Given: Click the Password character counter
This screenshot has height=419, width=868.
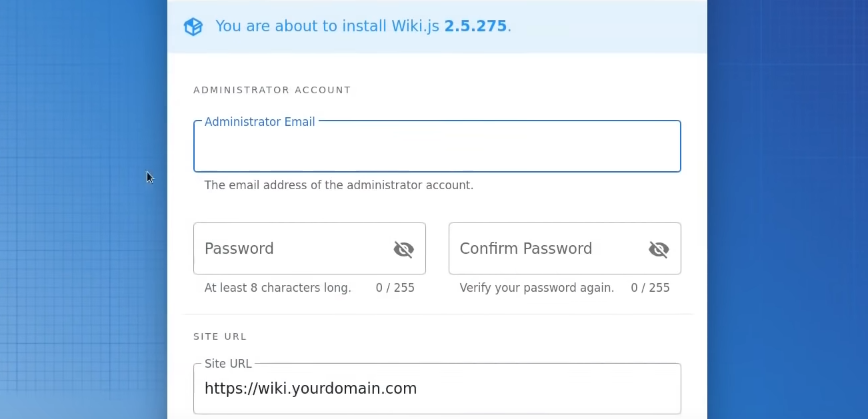Looking at the screenshot, I should click(395, 288).
